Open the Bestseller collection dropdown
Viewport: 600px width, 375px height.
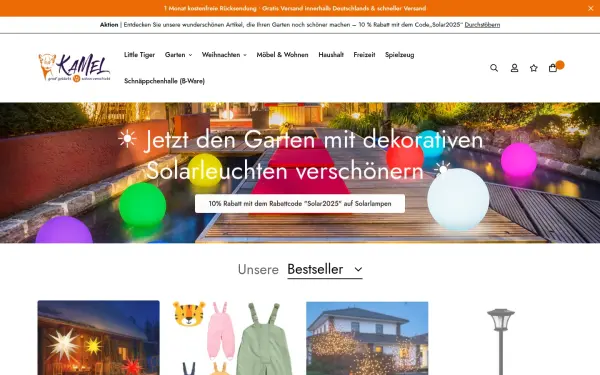click(x=325, y=269)
